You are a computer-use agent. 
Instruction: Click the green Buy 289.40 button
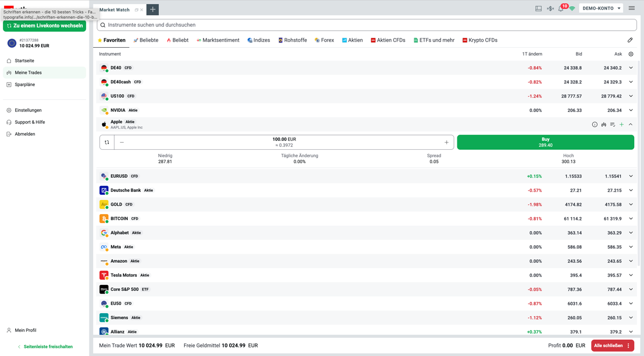point(546,142)
